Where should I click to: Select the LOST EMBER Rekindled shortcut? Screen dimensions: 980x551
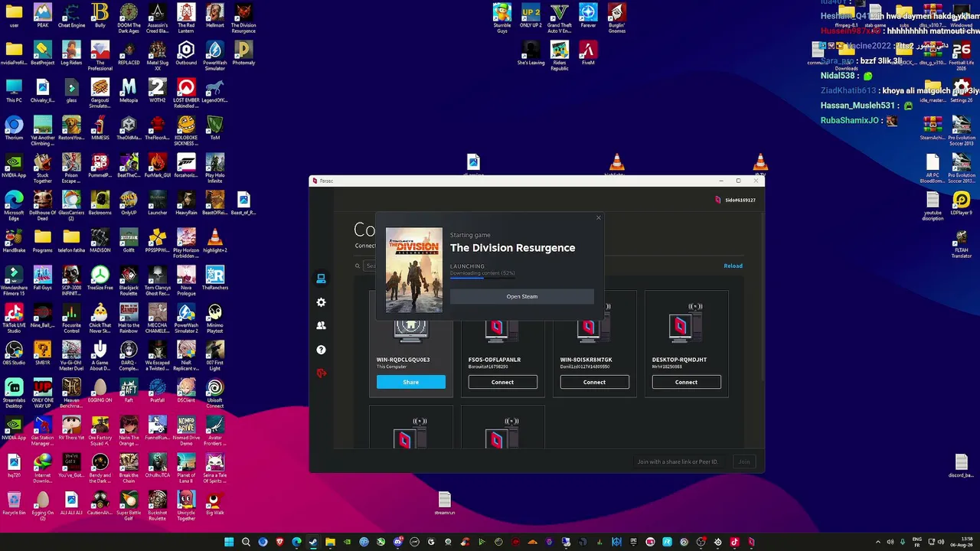pos(186,93)
